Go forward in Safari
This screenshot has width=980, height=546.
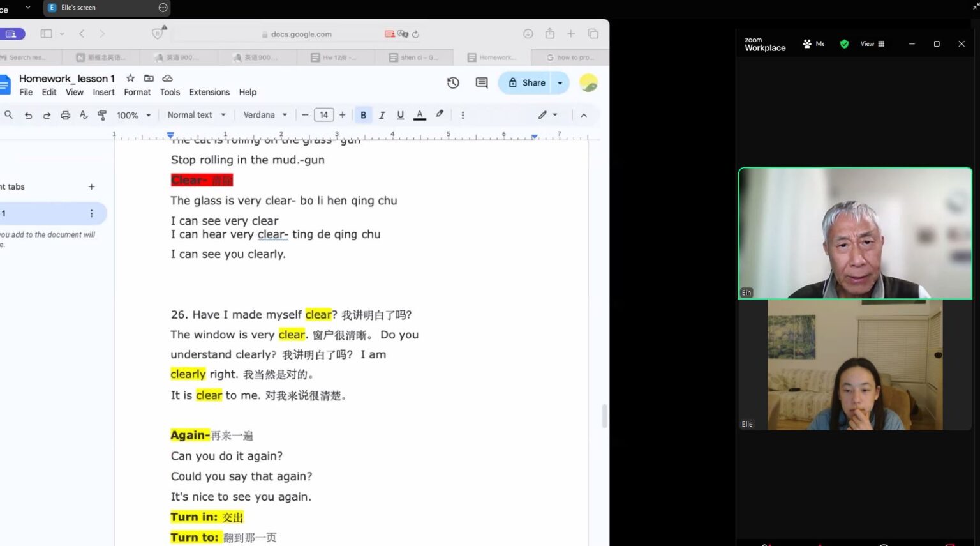coord(102,34)
